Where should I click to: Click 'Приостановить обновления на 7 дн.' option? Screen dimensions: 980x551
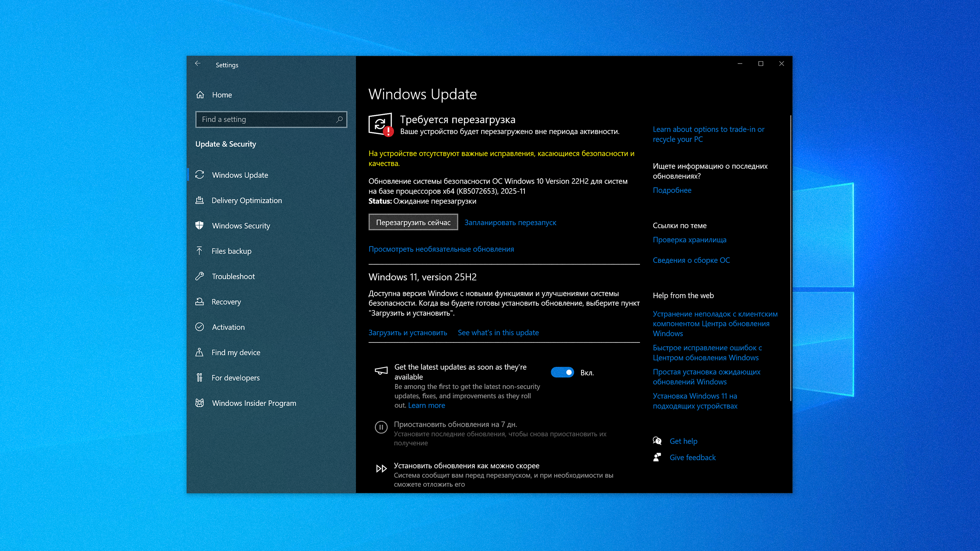[x=455, y=424]
